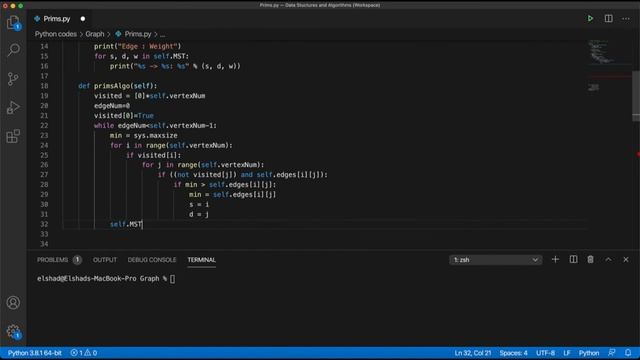Click Problems count badge showing 1
Image resolution: width=640 pixels, height=360 pixels.
click(77, 260)
